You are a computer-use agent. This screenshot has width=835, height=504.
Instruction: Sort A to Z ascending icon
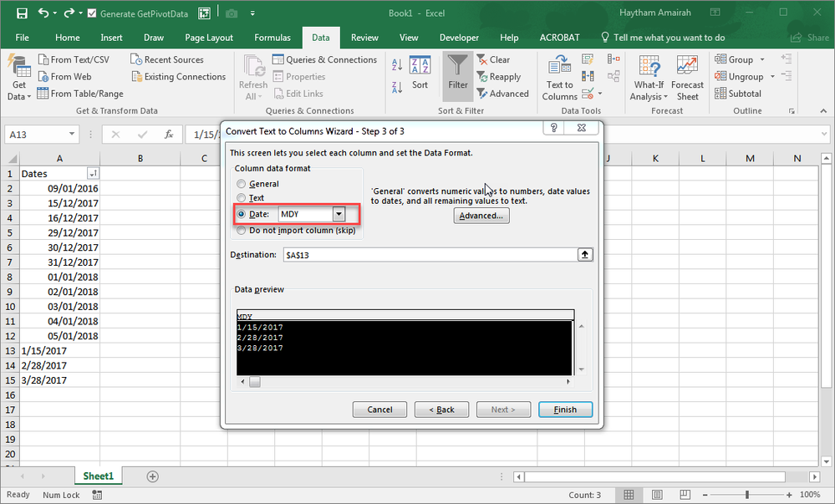pos(397,65)
